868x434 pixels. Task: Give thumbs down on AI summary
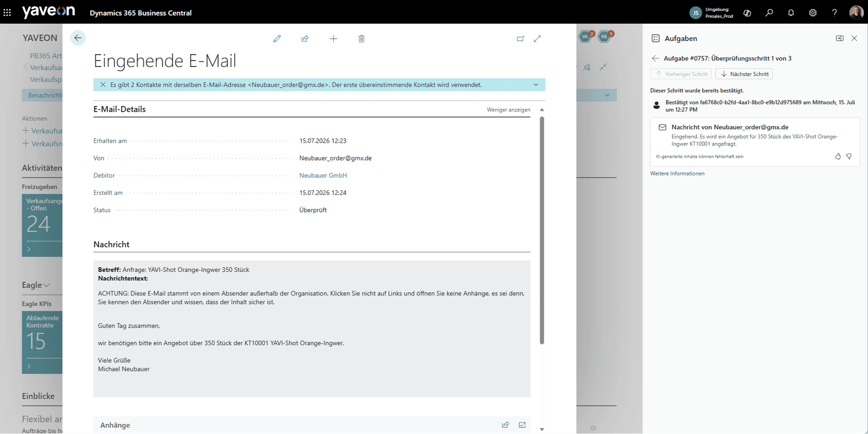(x=849, y=156)
